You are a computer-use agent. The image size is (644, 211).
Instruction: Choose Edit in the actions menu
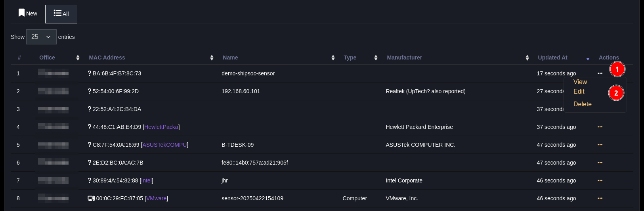pyautogui.click(x=579, y=91)
